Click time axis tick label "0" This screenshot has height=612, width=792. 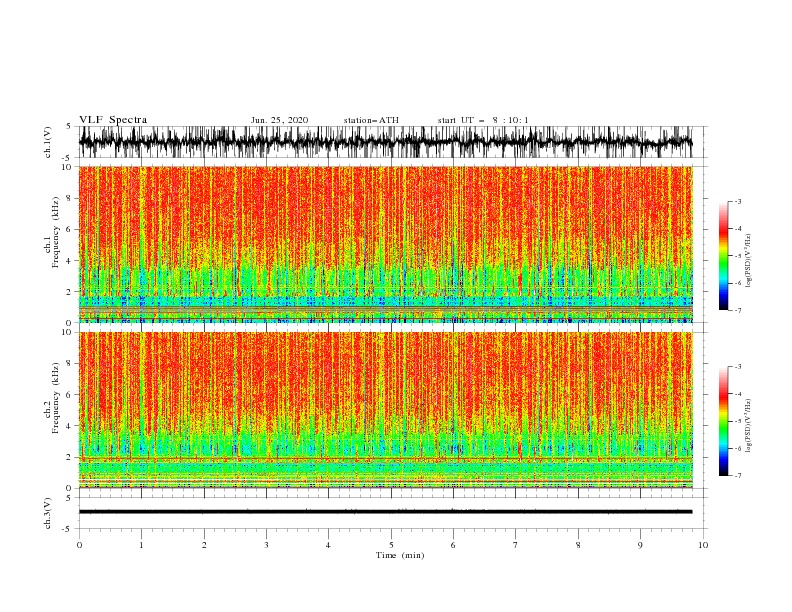79,545
